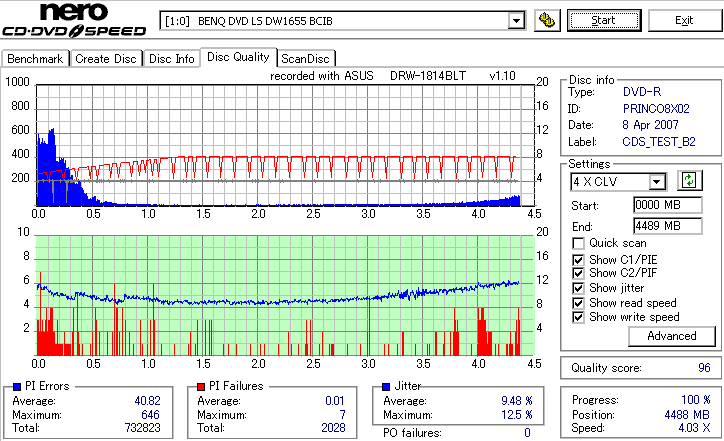Viewport: 724px width, 441px height.
Task: Click the Position 4488 MB value
Action: [687, 415]
